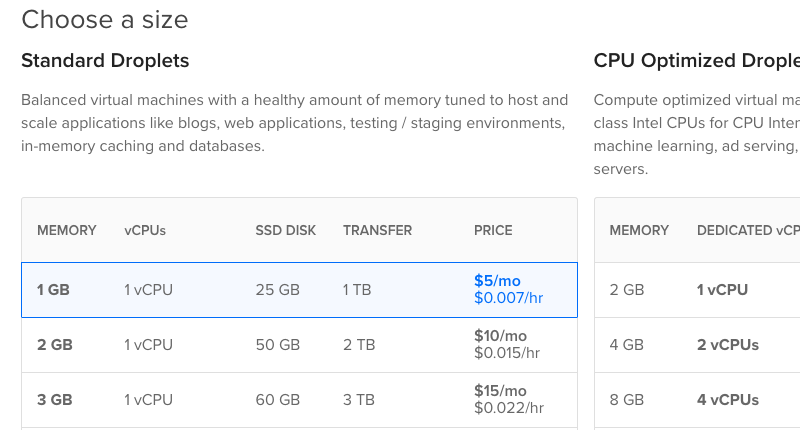This screenshot has height=430, width=800.
Task: Select the 3 GB Standard Droplet row
Action: tap(299, 400)
